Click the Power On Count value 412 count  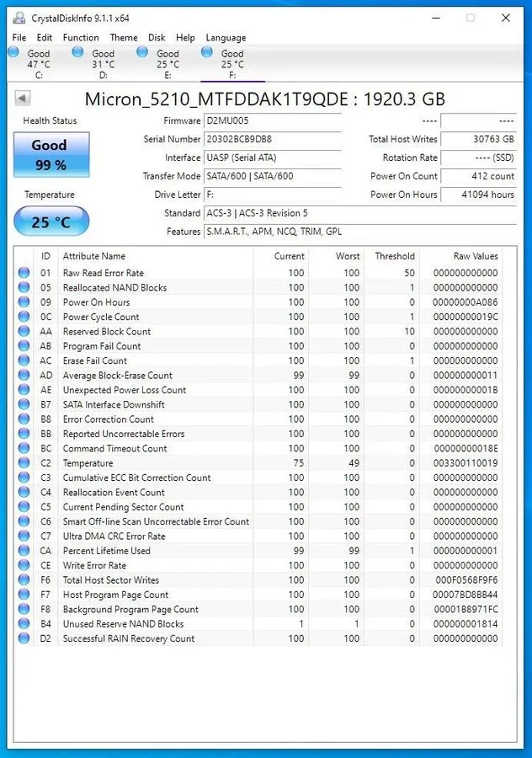[478, 176]
